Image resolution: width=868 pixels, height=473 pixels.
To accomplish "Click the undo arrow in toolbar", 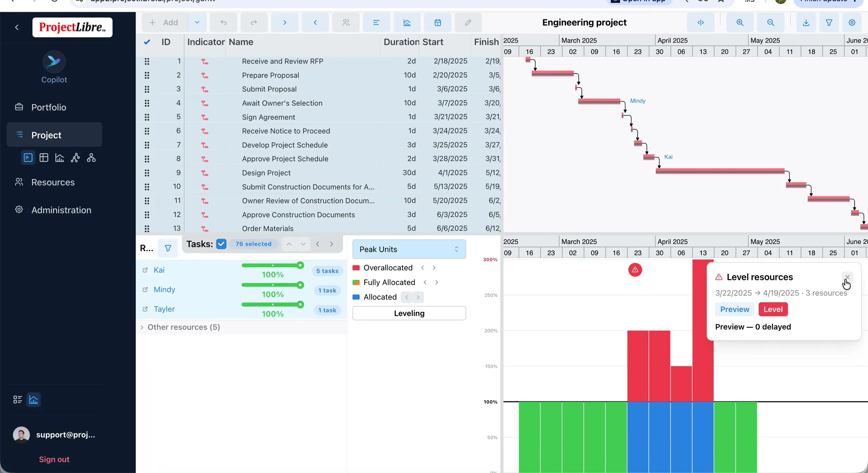I will click(x=223, y=22).
